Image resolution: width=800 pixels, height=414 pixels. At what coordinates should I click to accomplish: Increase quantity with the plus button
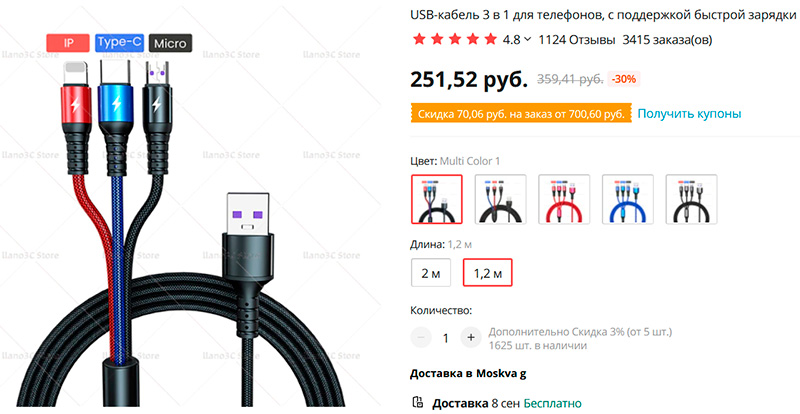tap(471, 337)
